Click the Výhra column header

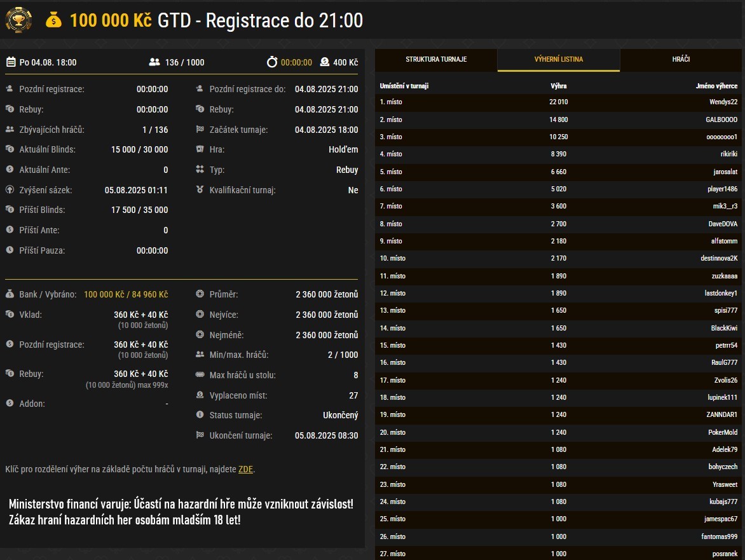(x=558, y=86)
